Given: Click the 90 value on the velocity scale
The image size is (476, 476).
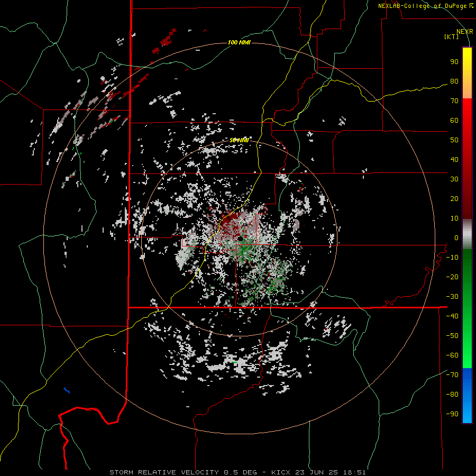Looking at the screenshot, I should [454, 62].
